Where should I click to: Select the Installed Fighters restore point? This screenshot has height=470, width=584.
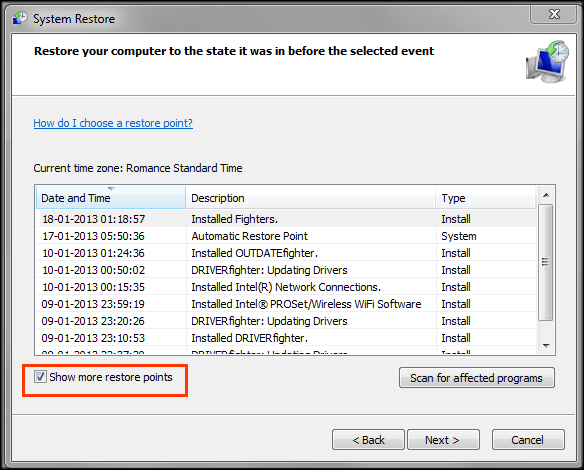286,219
